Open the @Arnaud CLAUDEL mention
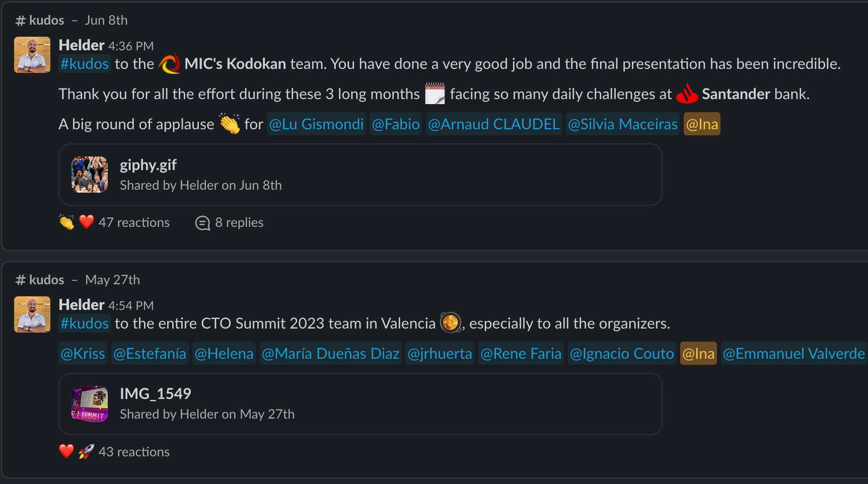The height and width of the screenshot is (484, 868). (493, 124)
